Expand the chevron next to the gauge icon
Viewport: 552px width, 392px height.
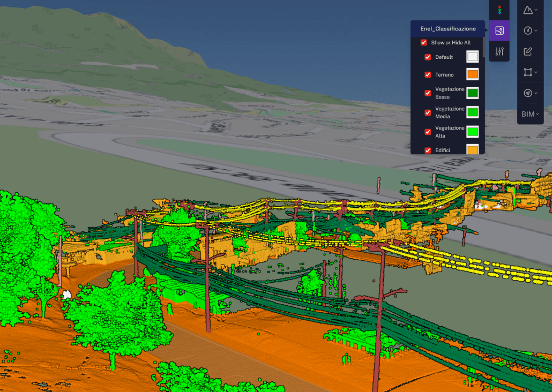point(536,31)
